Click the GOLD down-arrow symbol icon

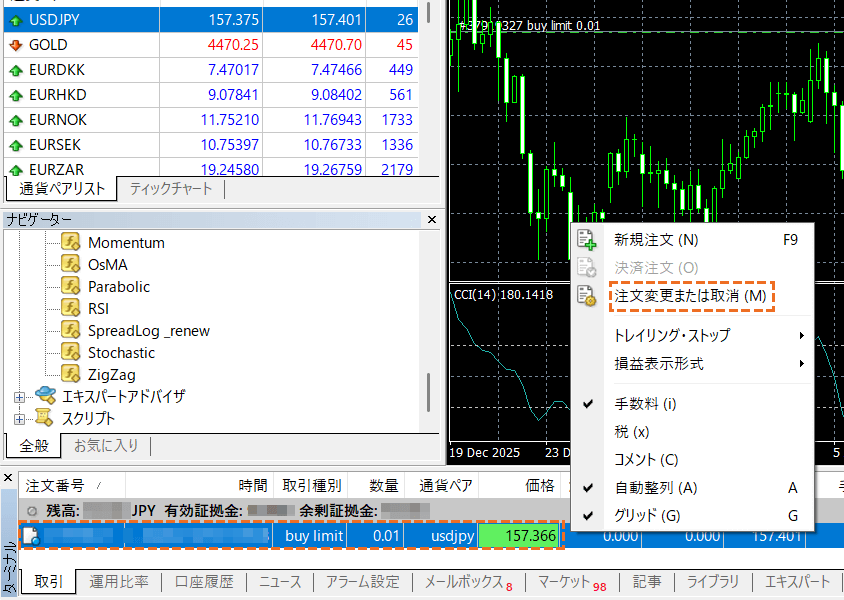[x=15, y=45]
